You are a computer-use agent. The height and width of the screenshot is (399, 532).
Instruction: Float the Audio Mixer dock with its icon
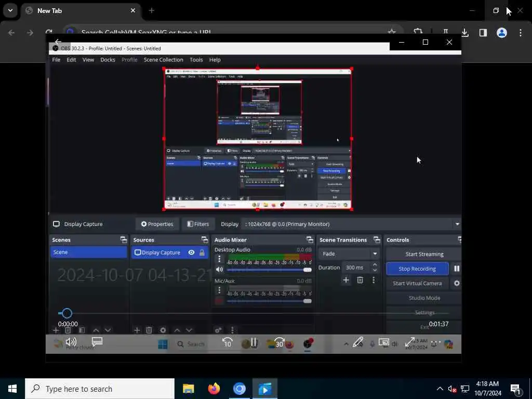coord(310,240)
